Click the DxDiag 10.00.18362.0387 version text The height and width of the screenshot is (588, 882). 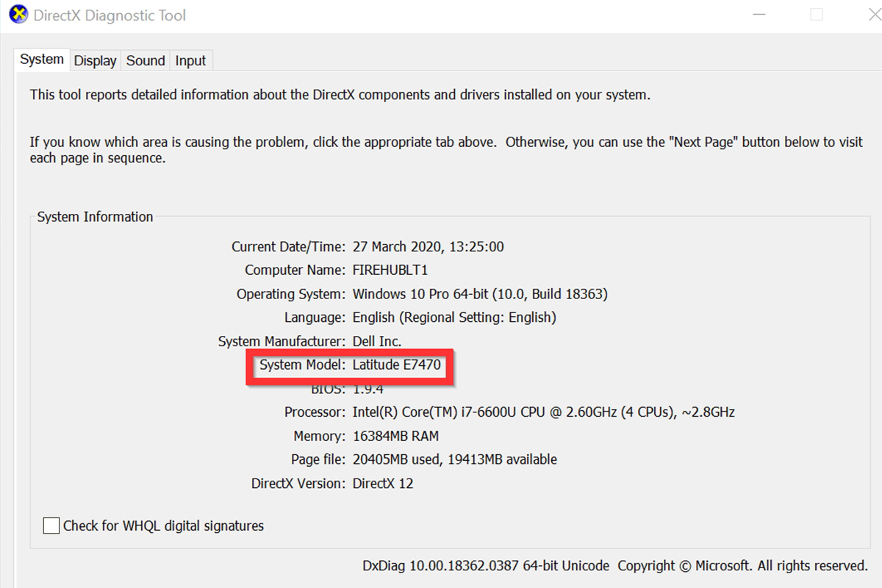tap(486, 566)
